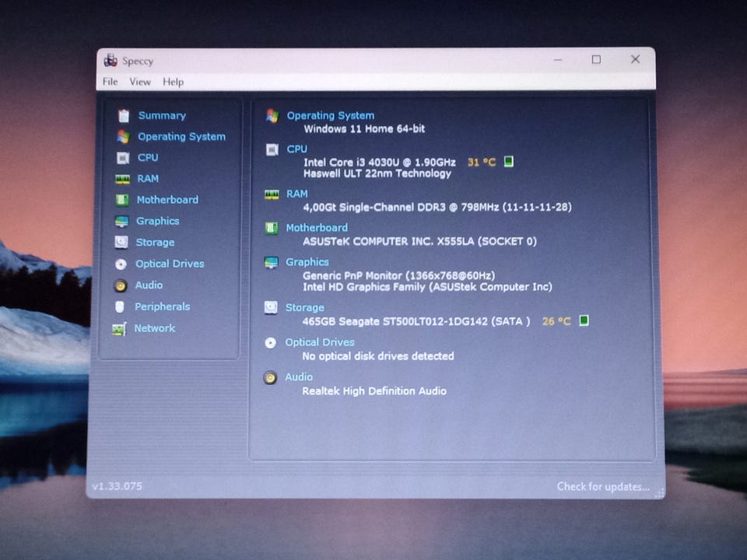Viewport: 747px width, 560px height.
Task: Click the Intel HD Graphics Family line
Action: [427, 287]
